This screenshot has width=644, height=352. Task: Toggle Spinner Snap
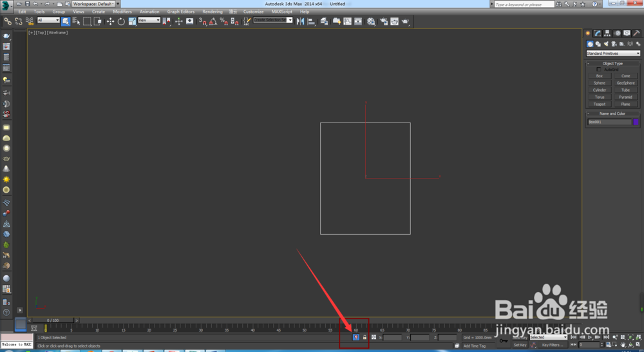click(234, 21)
